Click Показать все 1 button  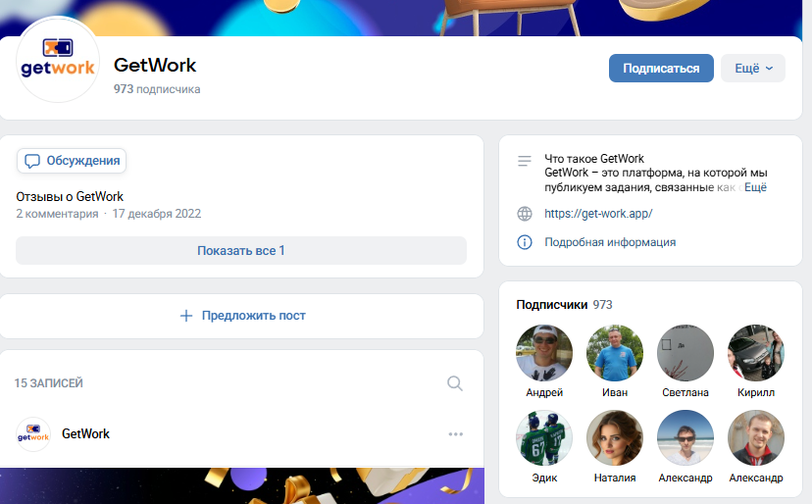pyautogui.click(x=241, y=251)
